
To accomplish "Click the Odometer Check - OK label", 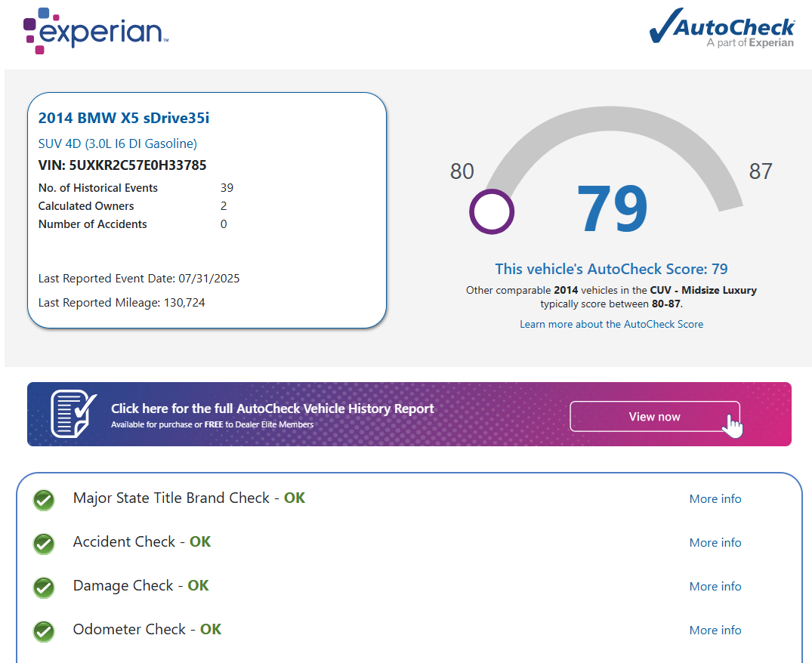I will 147,629.
